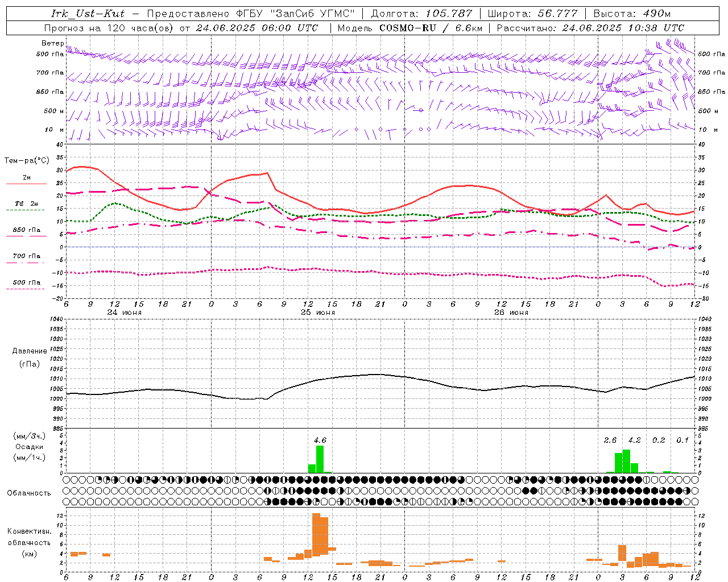Select the forecast start 24.06.2025 06:00 UTC
728x582 pixels.
(257, 28)
